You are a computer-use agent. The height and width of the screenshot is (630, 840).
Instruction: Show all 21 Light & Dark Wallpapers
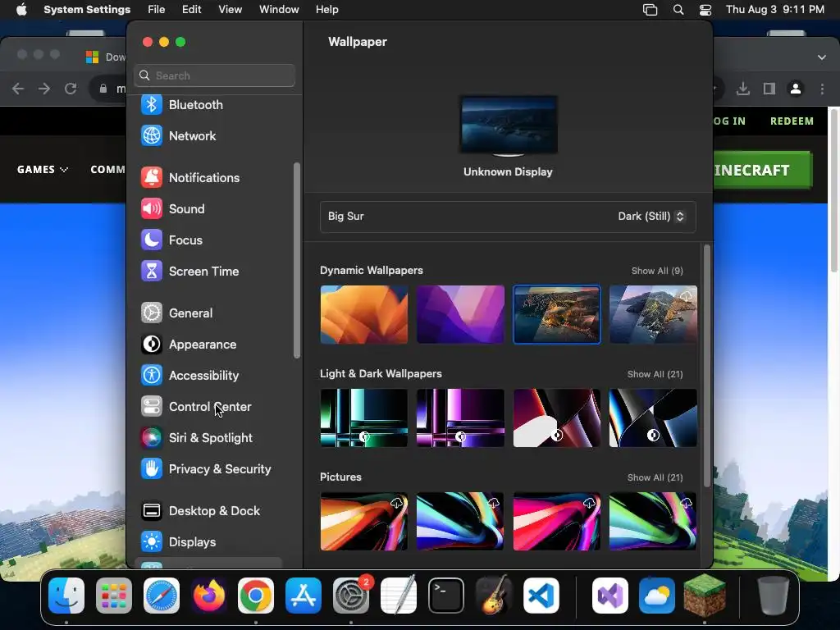pos(655,374)
